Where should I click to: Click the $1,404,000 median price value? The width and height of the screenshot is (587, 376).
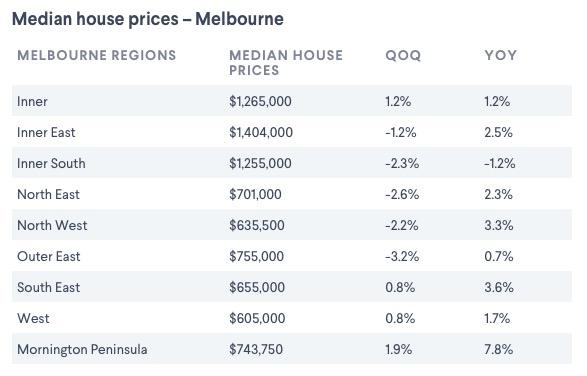tap(261, 133)
